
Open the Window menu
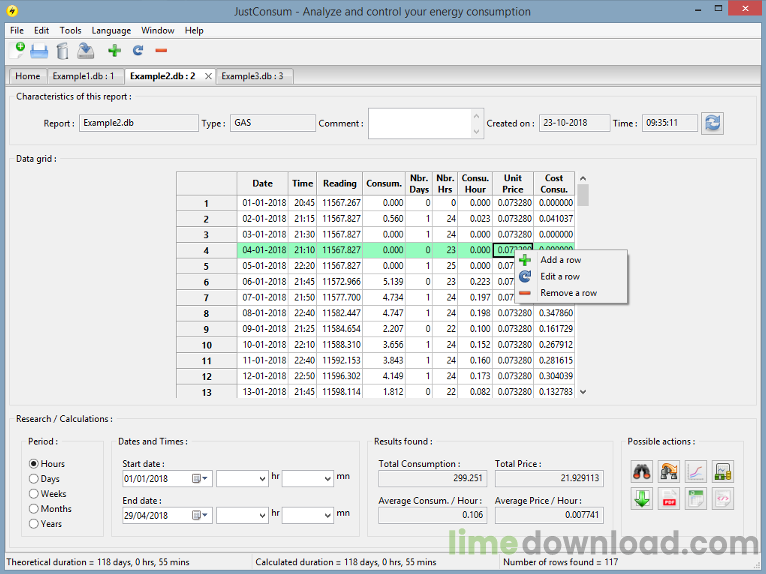click(158, 30)
